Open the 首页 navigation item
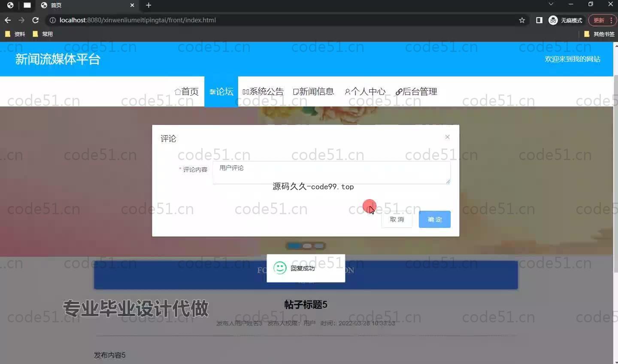The image size is (618, 364). point(187,91)
